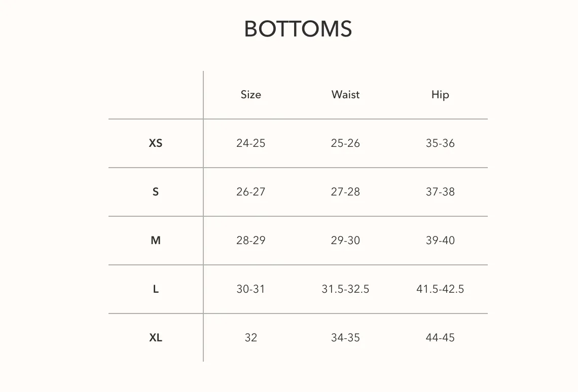This screenshot has height=392, width=578.
Task: Select the 35-36 hip cell
Action: click(440, 143)
